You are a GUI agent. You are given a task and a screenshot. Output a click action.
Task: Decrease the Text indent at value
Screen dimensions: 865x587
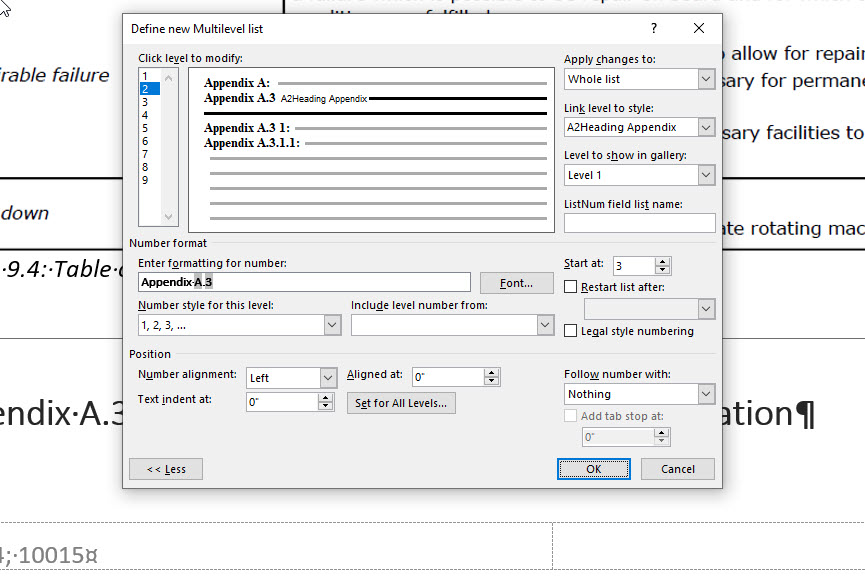[325, 406]
